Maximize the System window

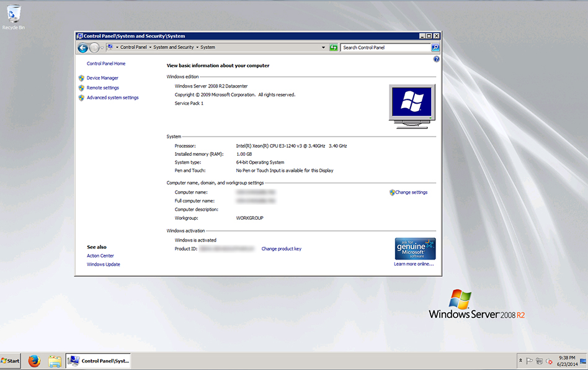[x=429, y=36]
